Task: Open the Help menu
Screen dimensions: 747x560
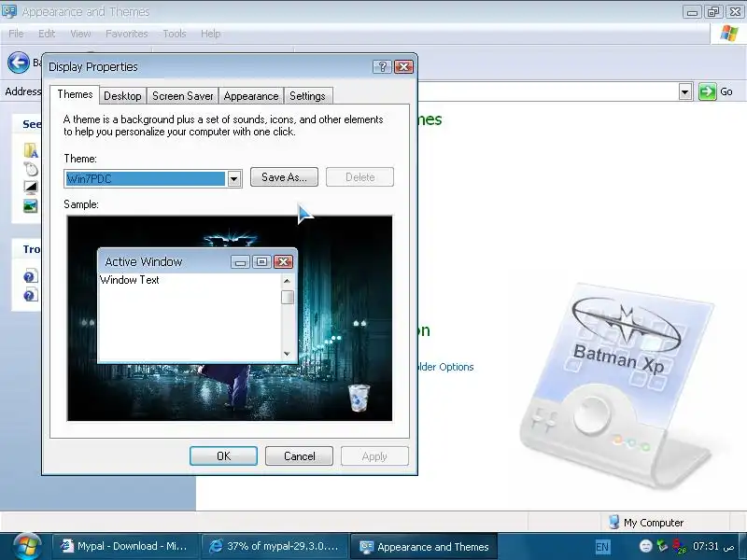Action: tap(210, 34)
